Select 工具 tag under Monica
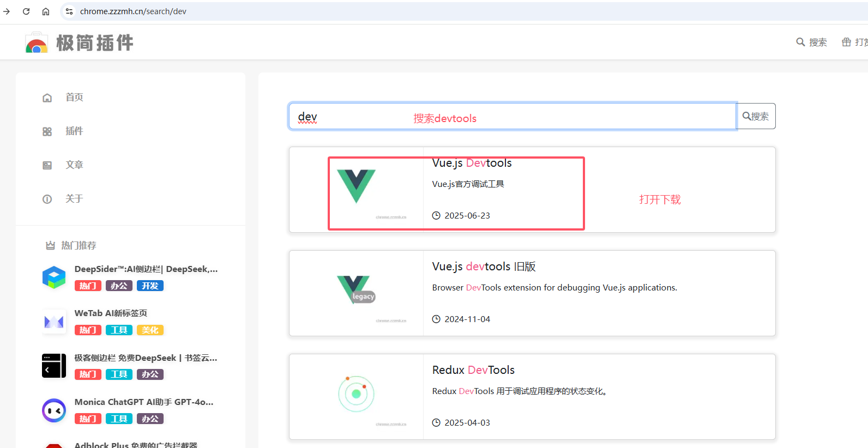 click(x=119, y=419)
